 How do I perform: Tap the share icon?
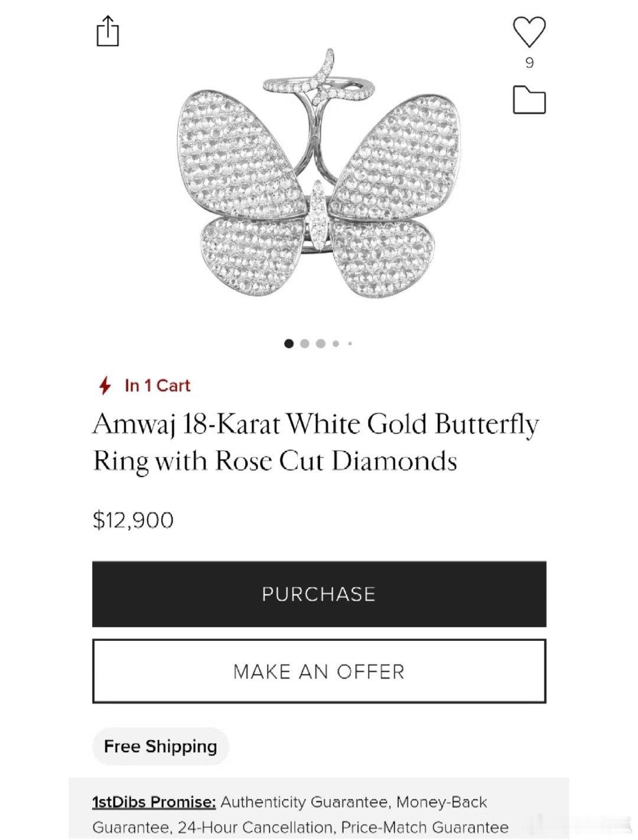pos(108,31)
